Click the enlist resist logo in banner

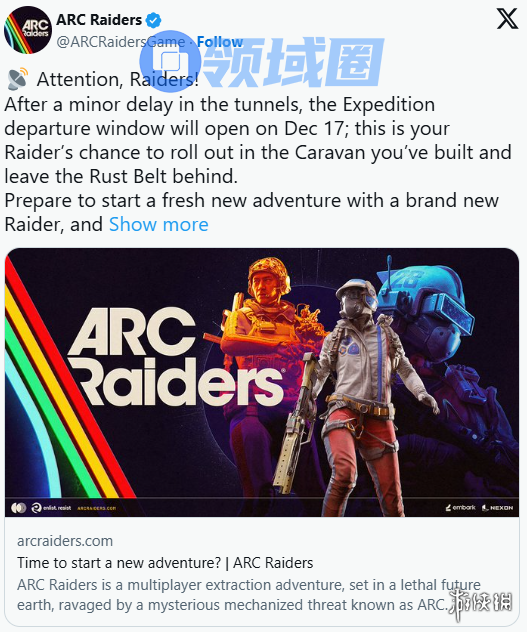51,508
